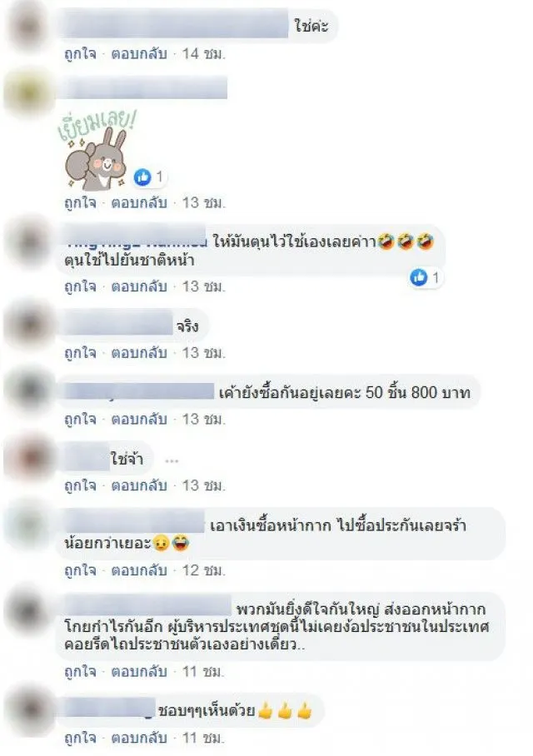Reply to the ใช่ค่ะ comment via ตอบกลับ
This screenshot has height=756, width=533.
tap(139, 53)
